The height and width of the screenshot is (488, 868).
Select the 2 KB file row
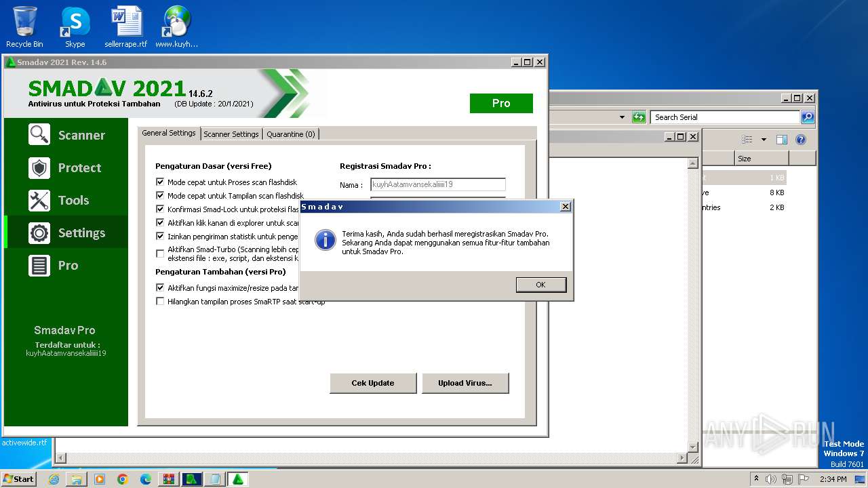(744, 207)
